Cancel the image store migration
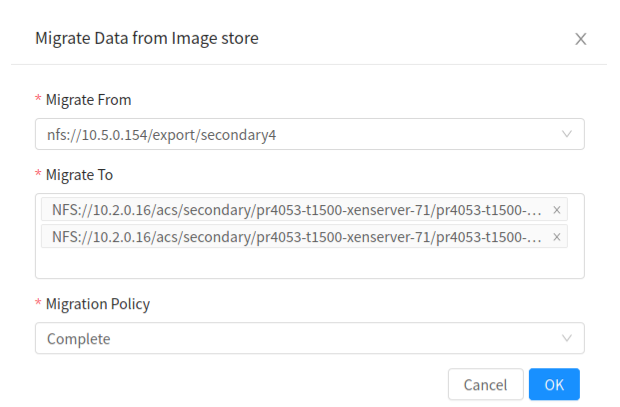The height and width of the screenshot is (407, 620). (485, 384)
